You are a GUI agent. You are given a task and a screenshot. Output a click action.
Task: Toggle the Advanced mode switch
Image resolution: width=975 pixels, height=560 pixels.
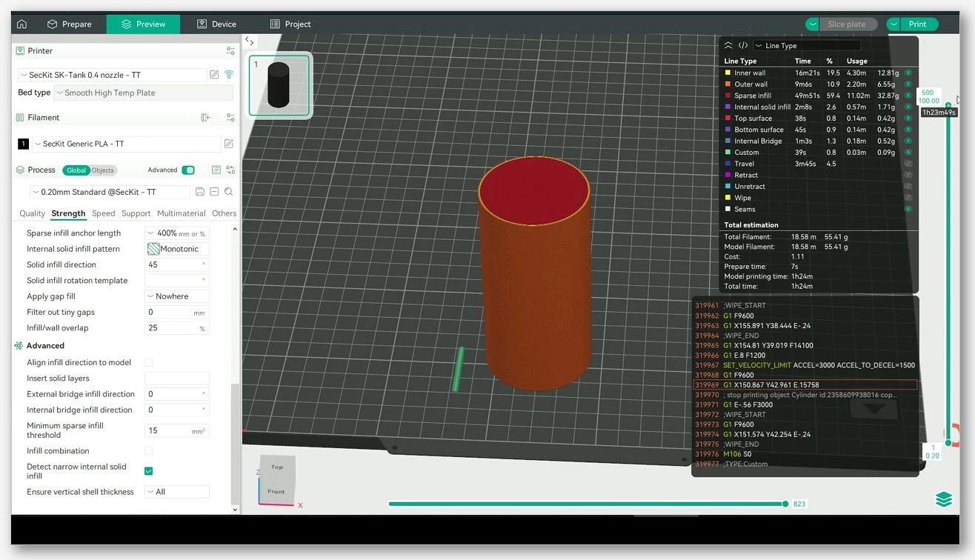click(188, 170)
